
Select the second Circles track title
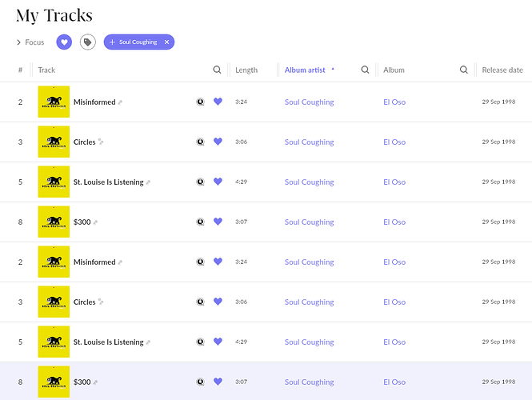click(85, 302)
